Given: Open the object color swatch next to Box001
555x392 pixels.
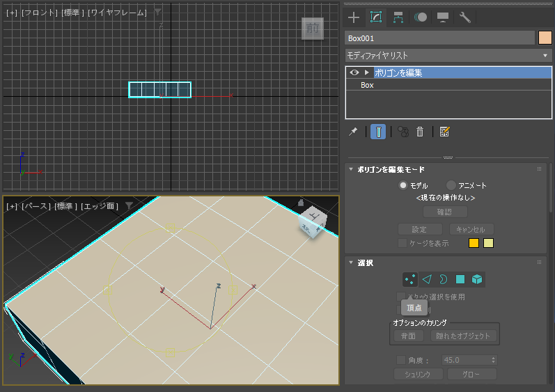Looking at the screenshot, I should (545, 38).
